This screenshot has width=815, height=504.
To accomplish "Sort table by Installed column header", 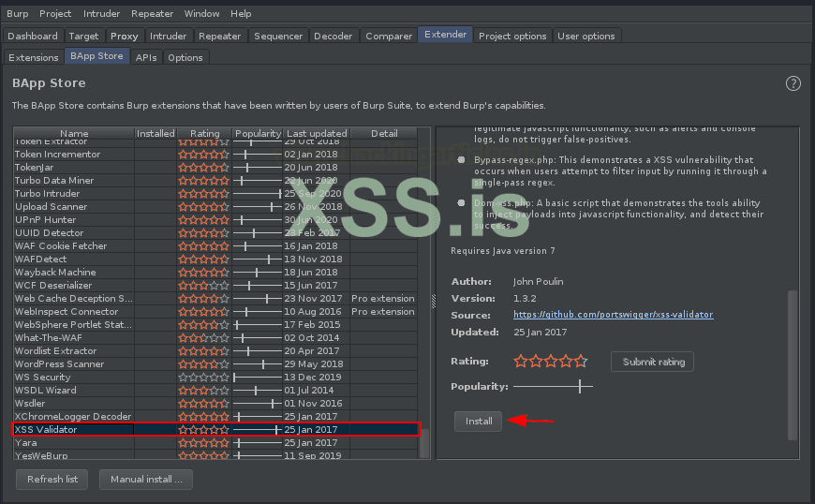I will click(x=156, y=134).
